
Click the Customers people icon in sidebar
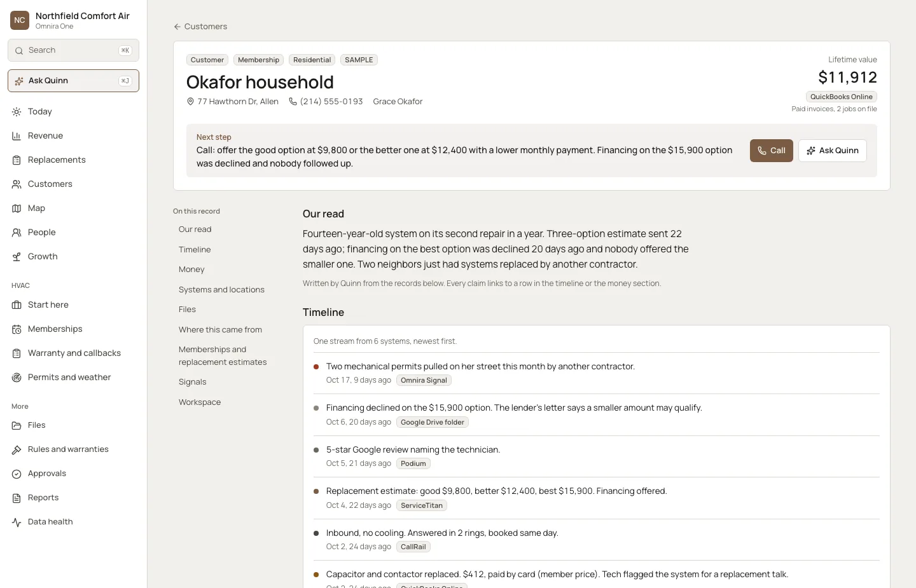[17, 184]
